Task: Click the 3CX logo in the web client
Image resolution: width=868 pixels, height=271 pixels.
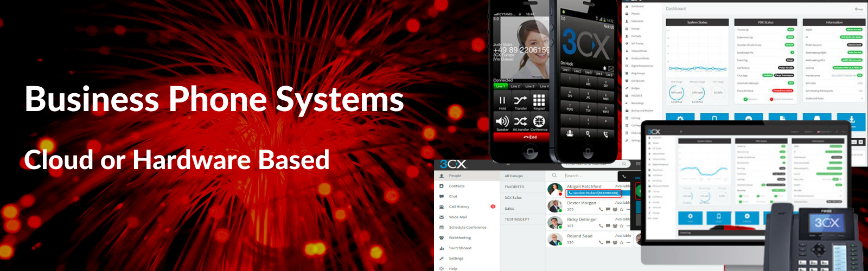Action: coord(453,164)
